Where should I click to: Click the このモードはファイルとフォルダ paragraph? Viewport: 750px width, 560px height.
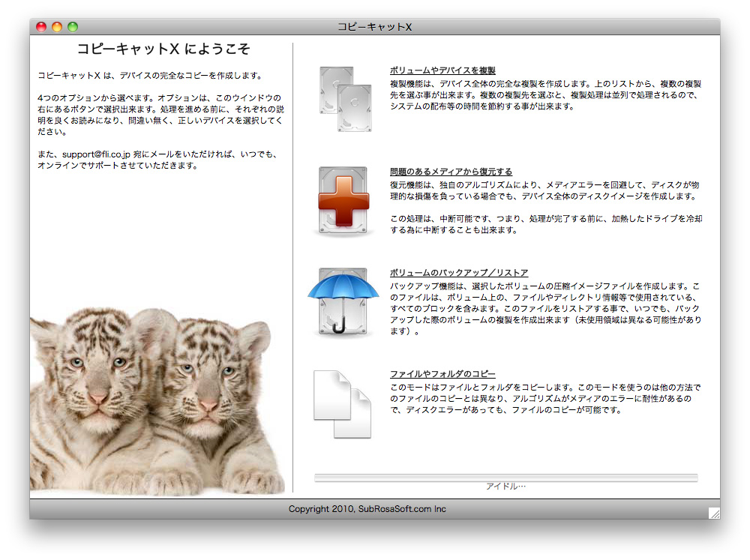(x=545, y=398)
